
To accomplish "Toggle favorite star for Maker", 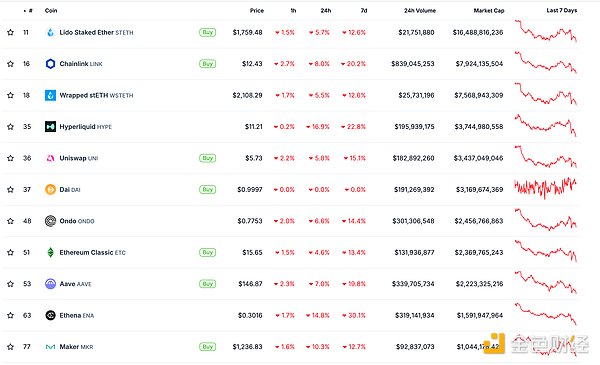I will [10, 347].
